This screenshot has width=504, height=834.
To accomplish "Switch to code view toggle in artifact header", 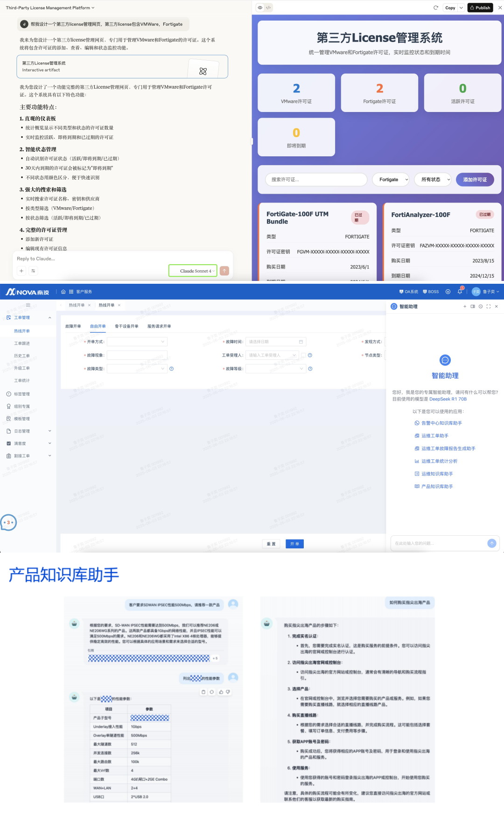I will [268, 8].
